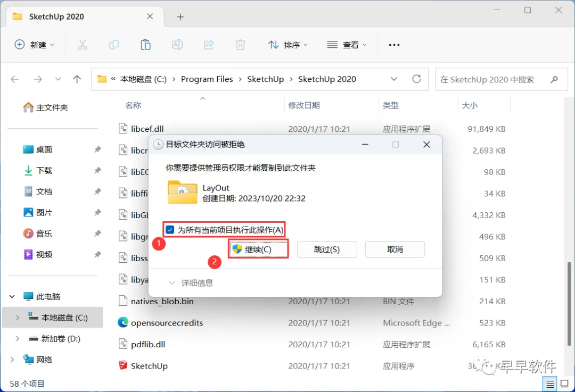
Task: Click SketchUp in breadcrumb path
Action: click(266, 79)
